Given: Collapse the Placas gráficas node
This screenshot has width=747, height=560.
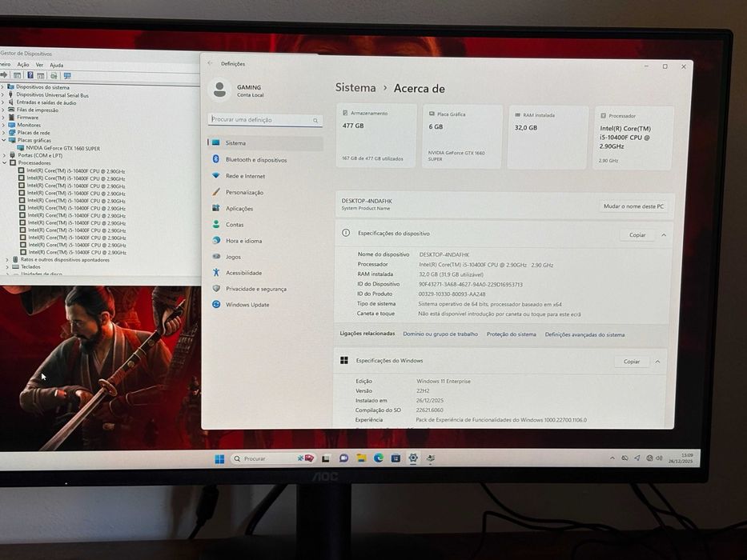Looking at the screenshot, I should tap(4, 141).
